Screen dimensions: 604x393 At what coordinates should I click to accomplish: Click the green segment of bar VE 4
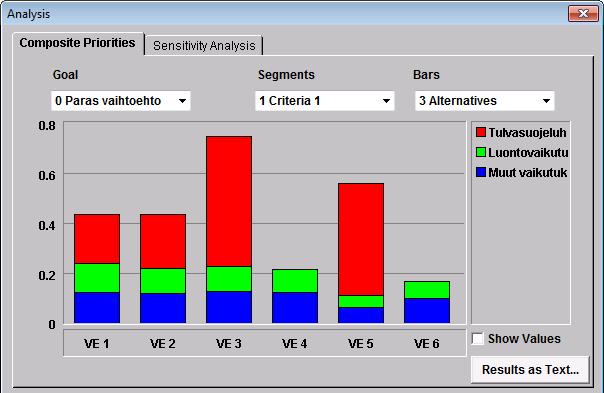click(x=295, y=281)
